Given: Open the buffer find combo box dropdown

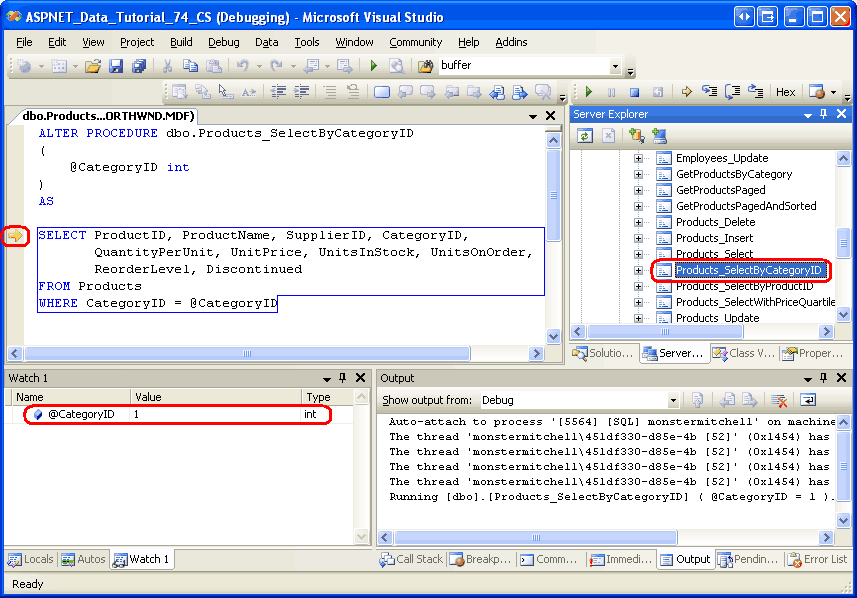Looking at the screenshot, I should tap(614, 66).
